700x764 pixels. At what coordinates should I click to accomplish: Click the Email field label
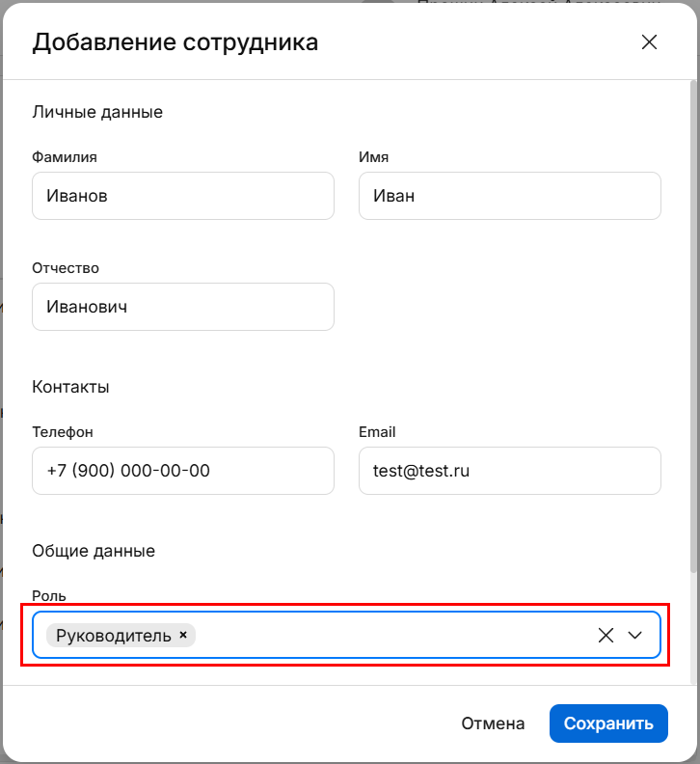point(377,432)
